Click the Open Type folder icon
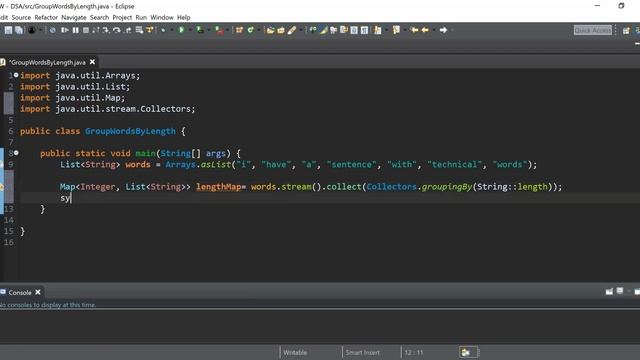Image resolution: width=640 pixels, height=360 pixels. (x=270, y=30)
